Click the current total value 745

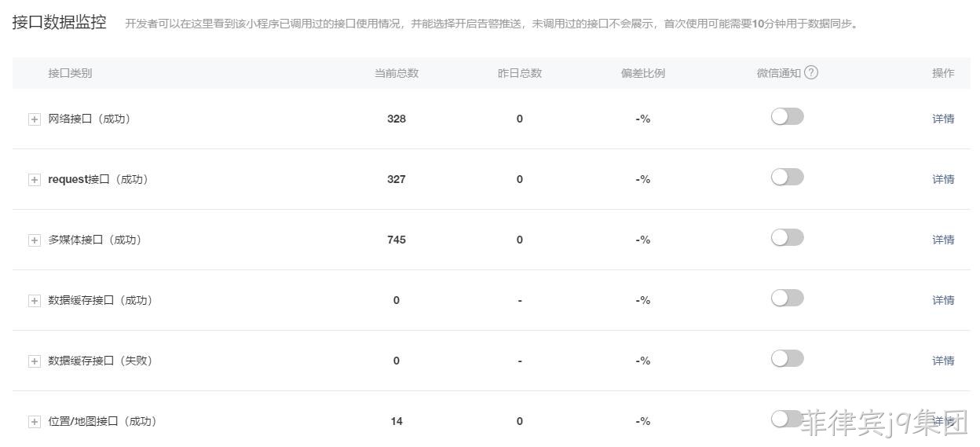[397, 240]
